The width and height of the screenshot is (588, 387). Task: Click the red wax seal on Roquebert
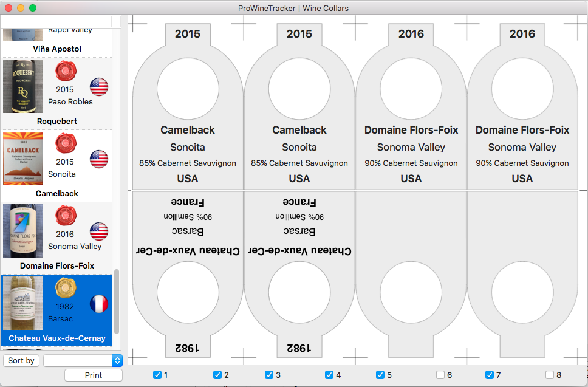tap(65, 71)
